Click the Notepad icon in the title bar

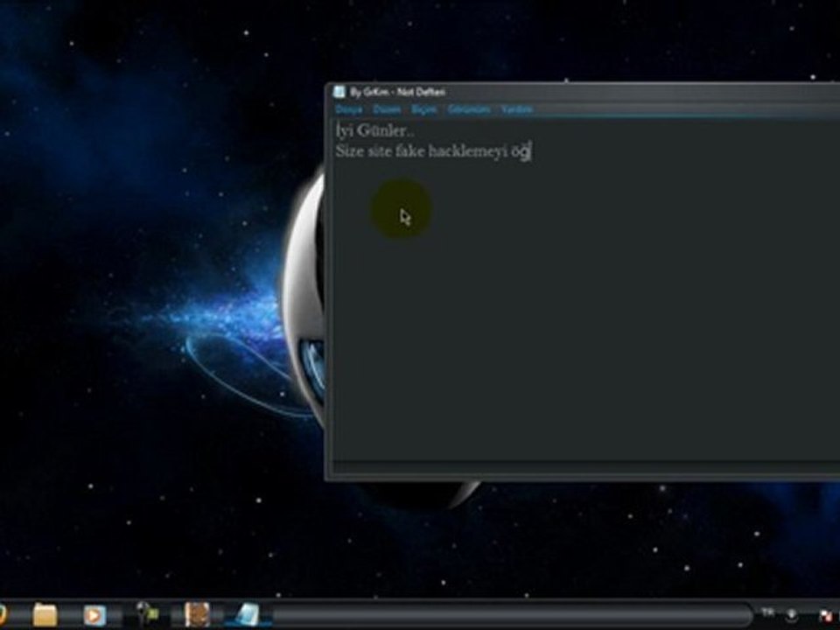pyautogui.click(x=339, y=92)
